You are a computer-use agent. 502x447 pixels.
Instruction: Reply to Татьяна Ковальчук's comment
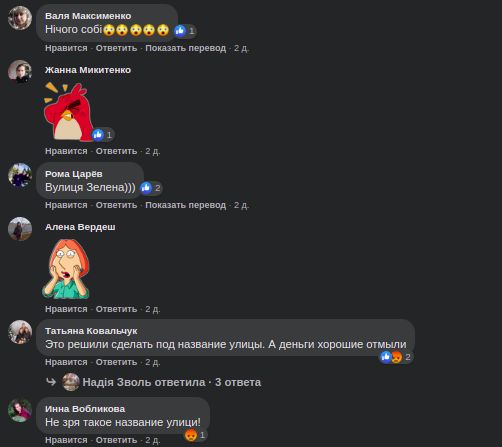[116, 362]
